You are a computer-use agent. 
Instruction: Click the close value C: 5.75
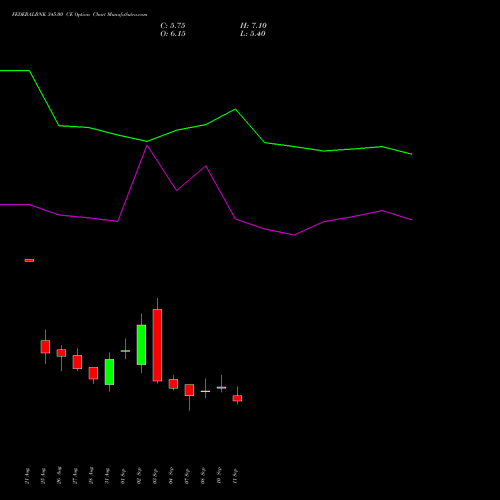[x=173, y=26]
